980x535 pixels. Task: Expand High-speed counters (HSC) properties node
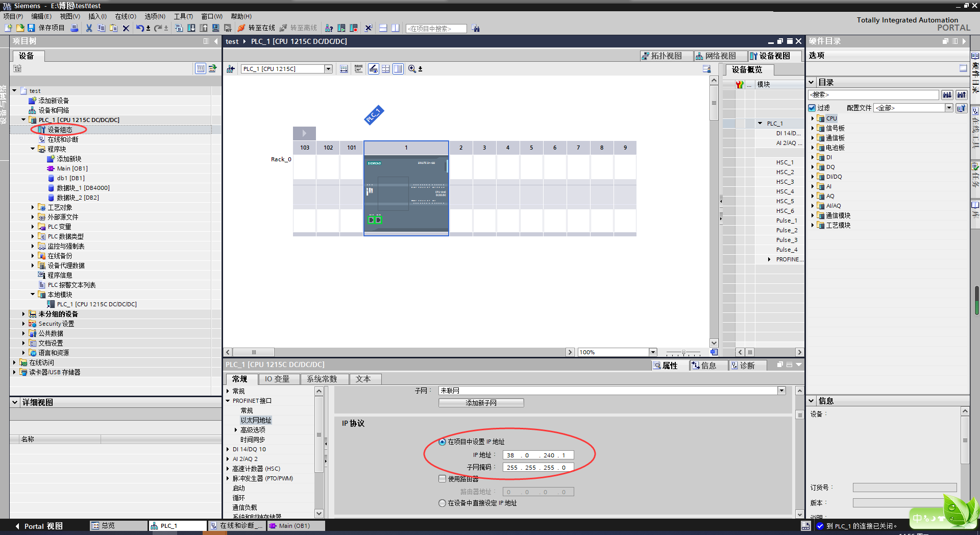click(x=228, y=469)
